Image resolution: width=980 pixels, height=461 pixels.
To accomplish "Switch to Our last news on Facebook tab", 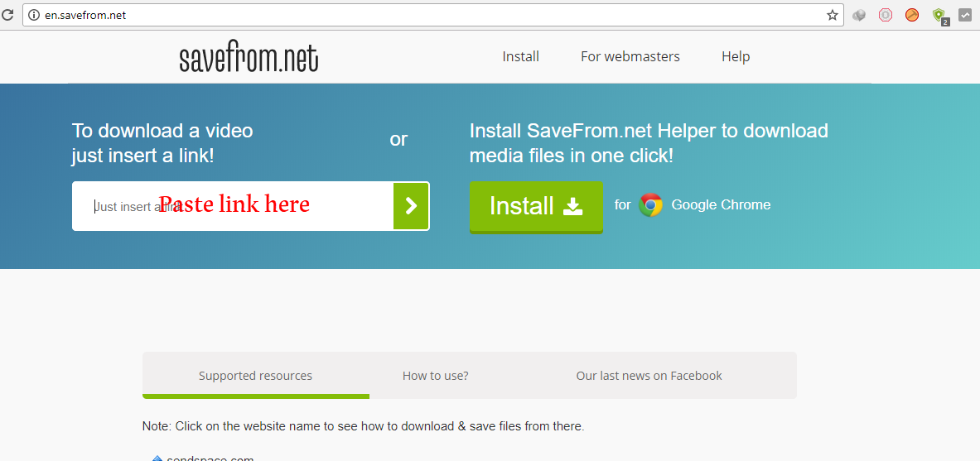I will click(649, 376).
